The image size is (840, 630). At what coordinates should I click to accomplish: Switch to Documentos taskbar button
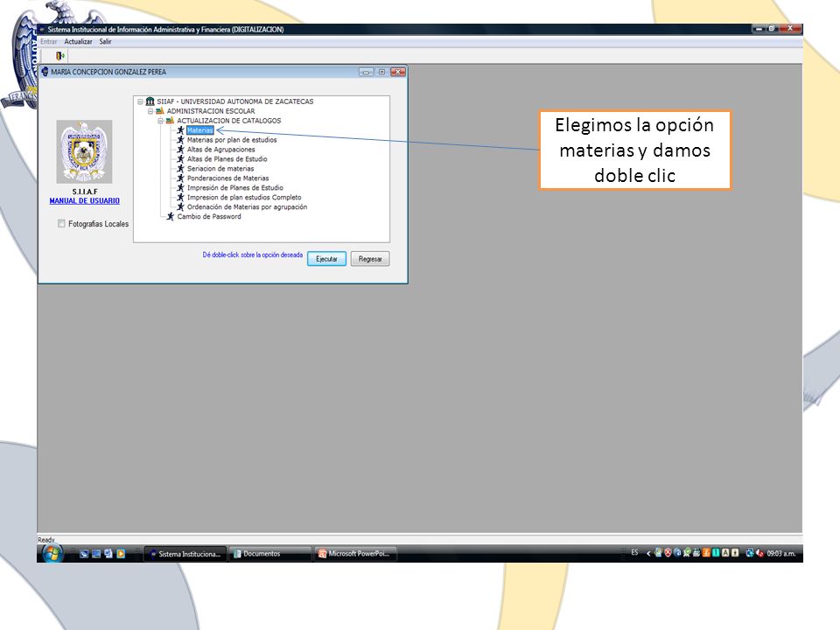[270, 554]
